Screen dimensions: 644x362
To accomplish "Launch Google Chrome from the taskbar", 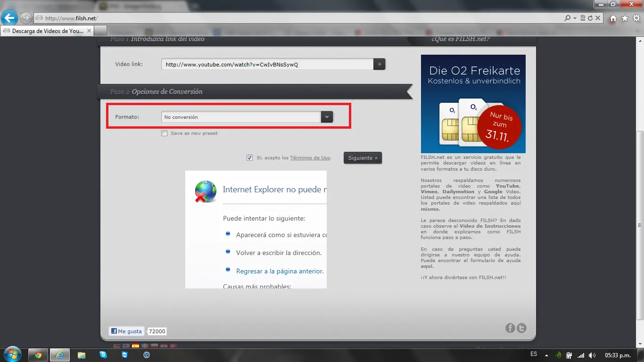I will pos(38,355).
